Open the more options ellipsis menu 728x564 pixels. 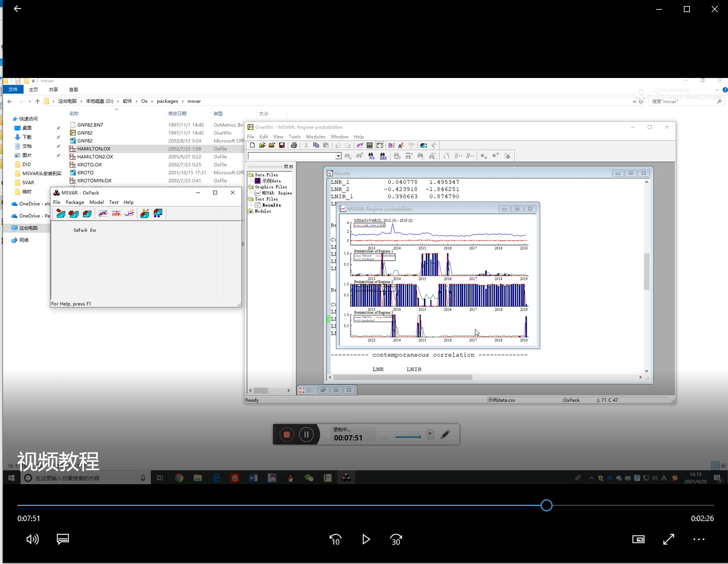[x=699, y=539]
